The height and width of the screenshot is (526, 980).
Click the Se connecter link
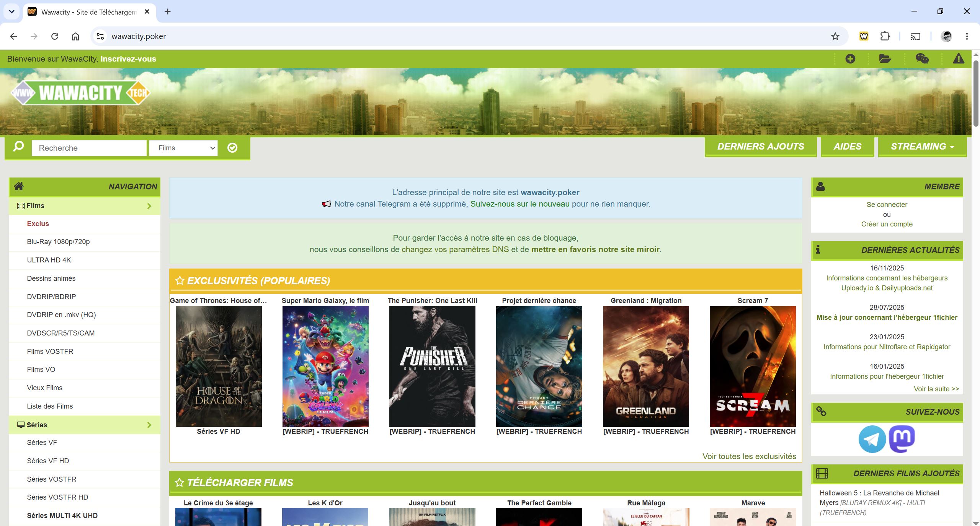[887, 205]
